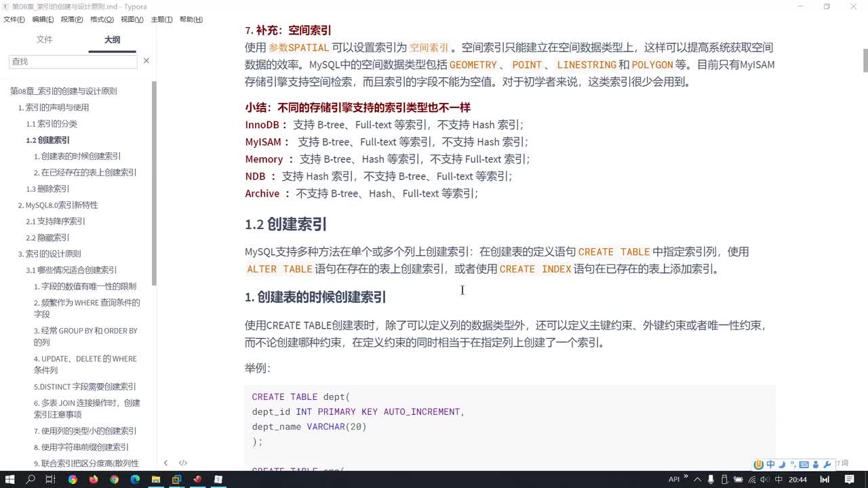Open the 段落(P) menu
868x488 pixels.
[x=72, y=19]
